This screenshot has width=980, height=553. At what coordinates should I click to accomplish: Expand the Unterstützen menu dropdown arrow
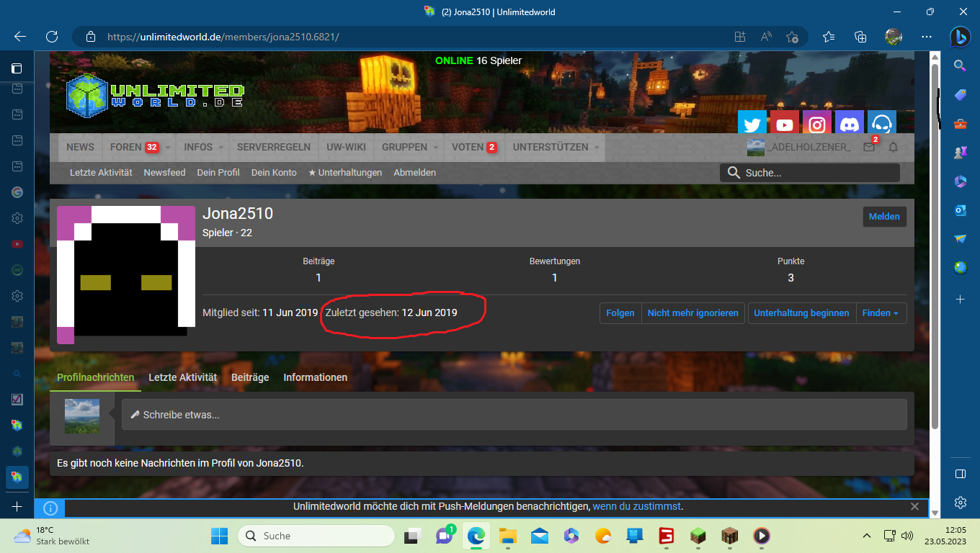click(597, 148)
